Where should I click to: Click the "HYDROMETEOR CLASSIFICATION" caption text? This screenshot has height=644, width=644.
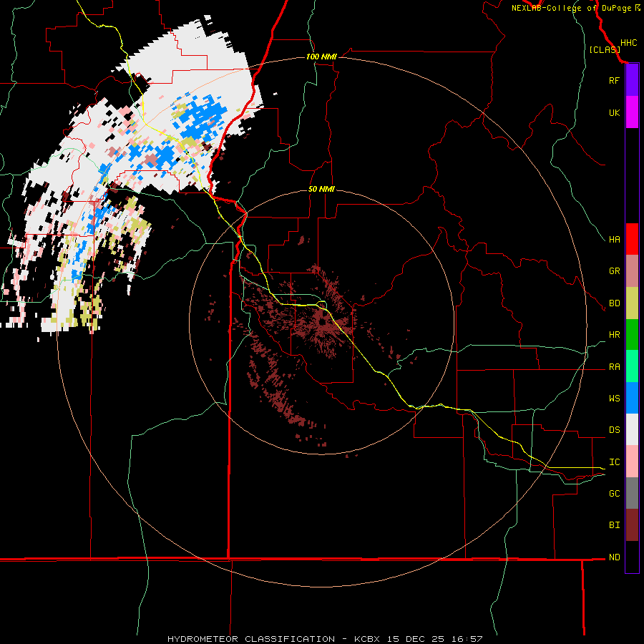pyautogui.click(x=251, y=639)
